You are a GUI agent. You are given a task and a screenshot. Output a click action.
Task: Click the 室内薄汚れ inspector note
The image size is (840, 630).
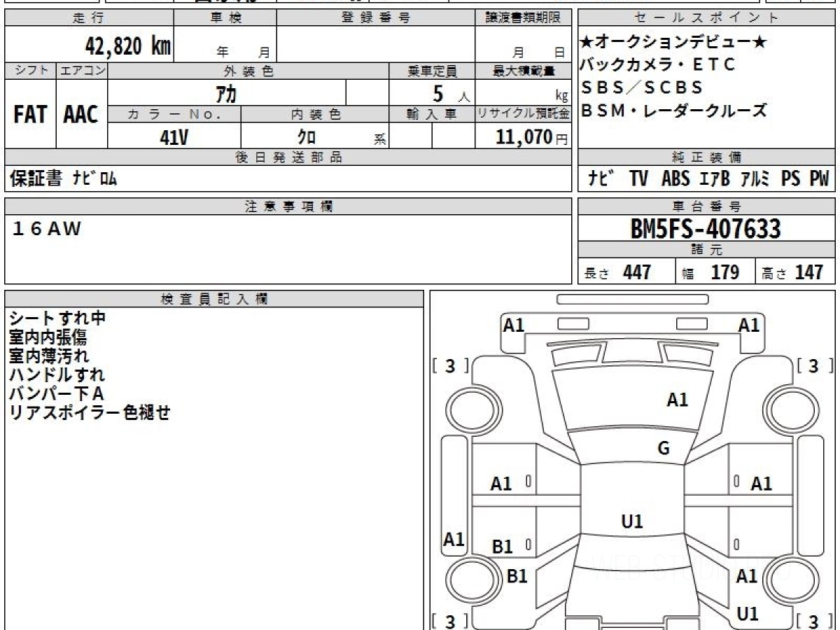coord(48,356)
